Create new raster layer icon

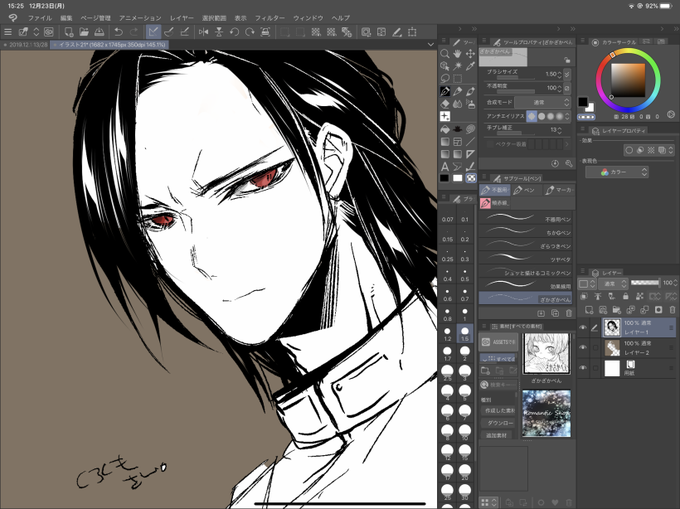pyautogui.click(x=588, y=310)
